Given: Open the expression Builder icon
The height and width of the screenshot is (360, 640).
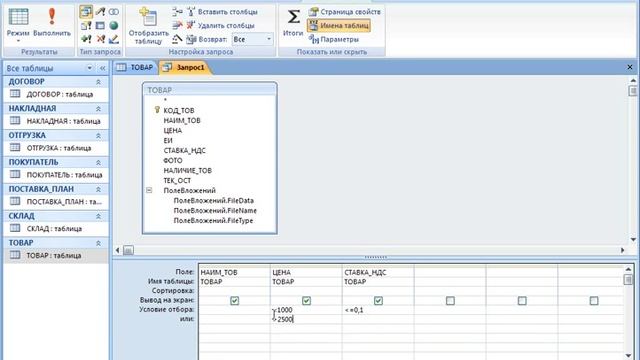Looking at the screenshot, I should [177, 39].
